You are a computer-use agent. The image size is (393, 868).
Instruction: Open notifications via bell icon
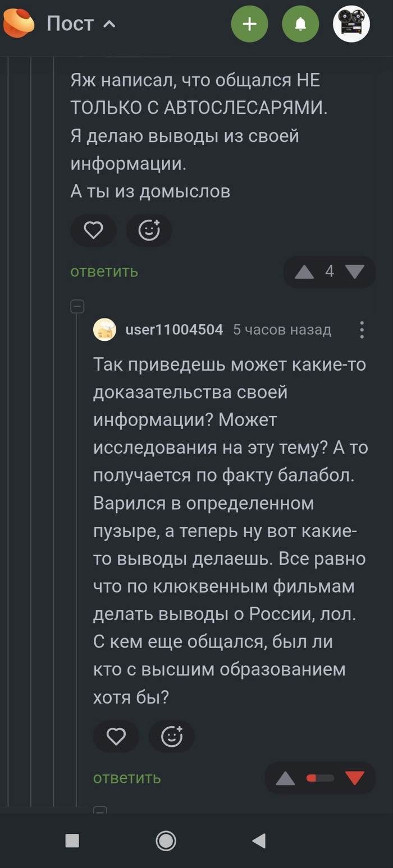tap(300, 24)
